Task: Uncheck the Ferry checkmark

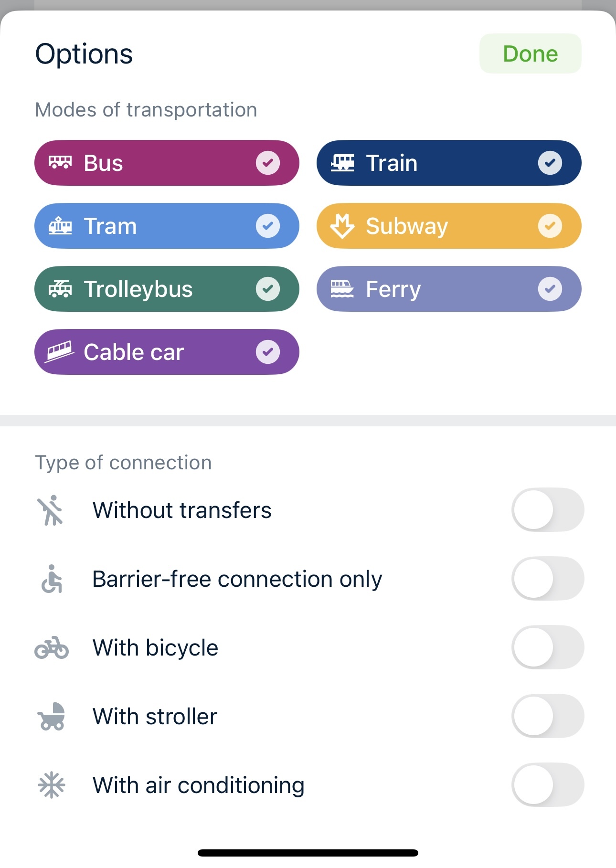Action: coord(550,289)
